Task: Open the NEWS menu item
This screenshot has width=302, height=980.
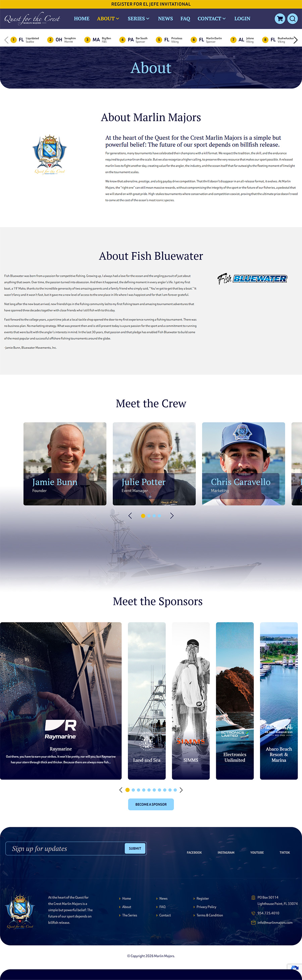Action: (165, 19)
